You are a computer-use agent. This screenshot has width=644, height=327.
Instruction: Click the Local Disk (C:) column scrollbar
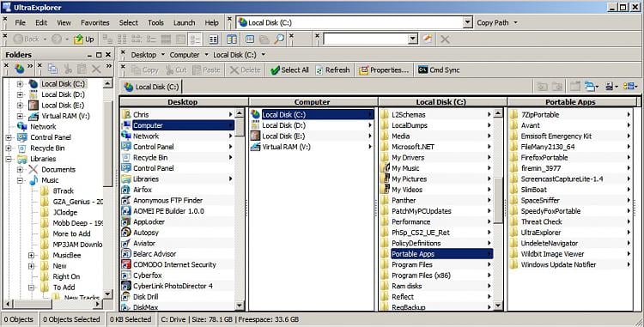point(498,209)
